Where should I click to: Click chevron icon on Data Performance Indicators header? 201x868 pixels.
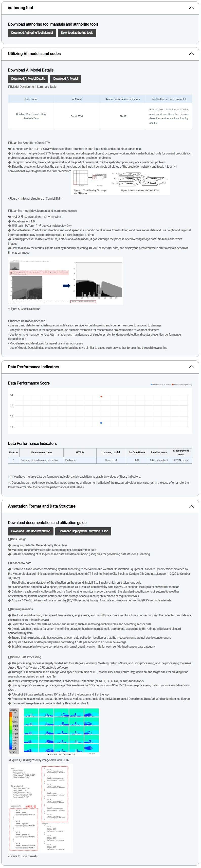point(191,367)
